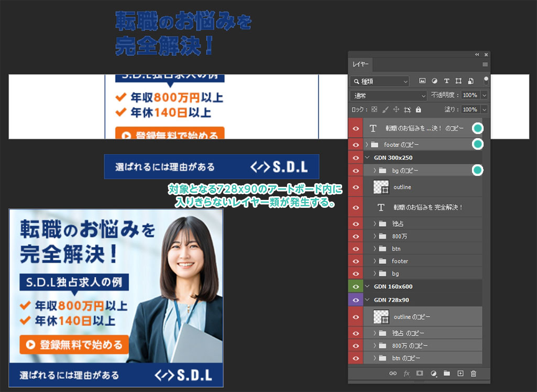The image size is (537, 392).
Task: Select the レイヤー panel tab
Action: [x=360, y=64]
